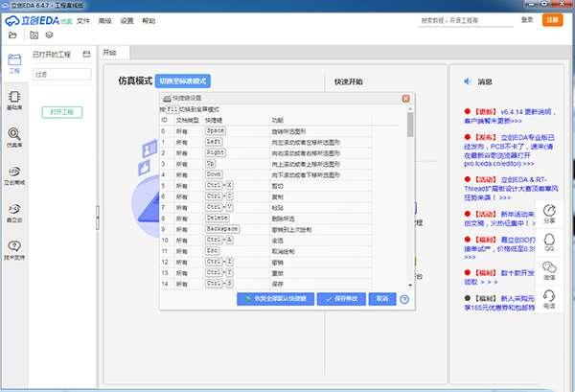Click the 分享 share icon
The image size is (575, 392).
tap(549, 214)
